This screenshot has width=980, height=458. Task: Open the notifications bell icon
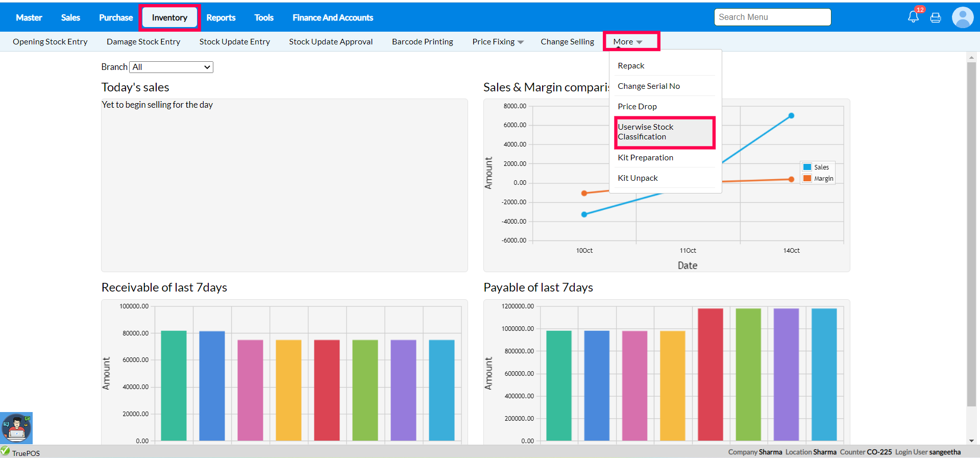coord(913,17)
